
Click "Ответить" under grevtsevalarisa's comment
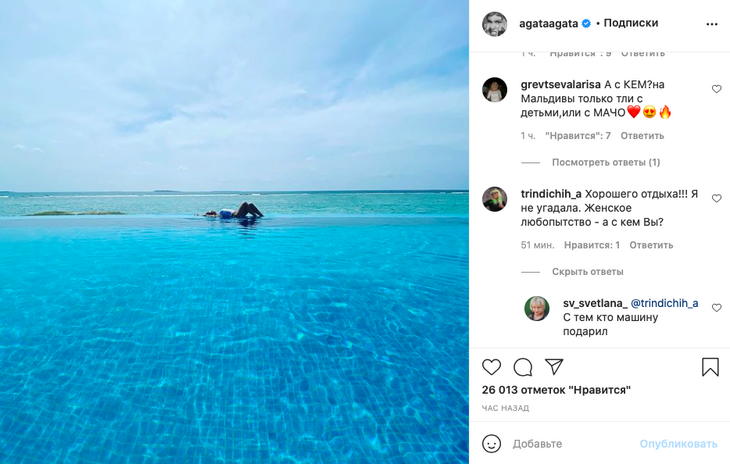click(x=642, y=136)
